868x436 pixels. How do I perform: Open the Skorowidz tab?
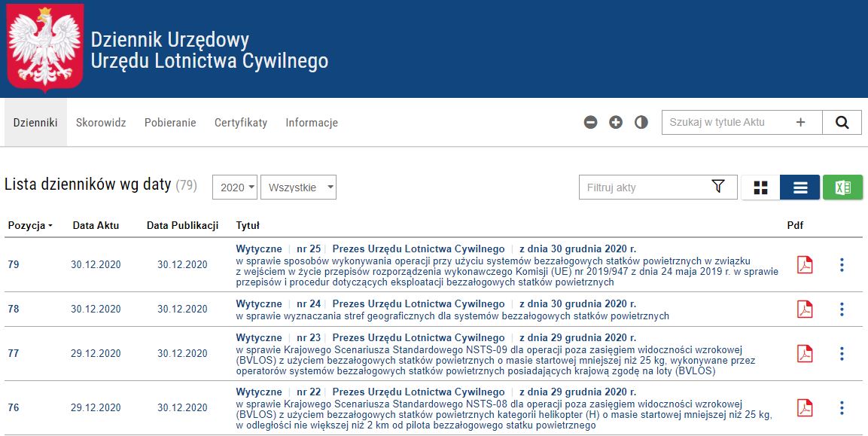(x=101, y=123)
